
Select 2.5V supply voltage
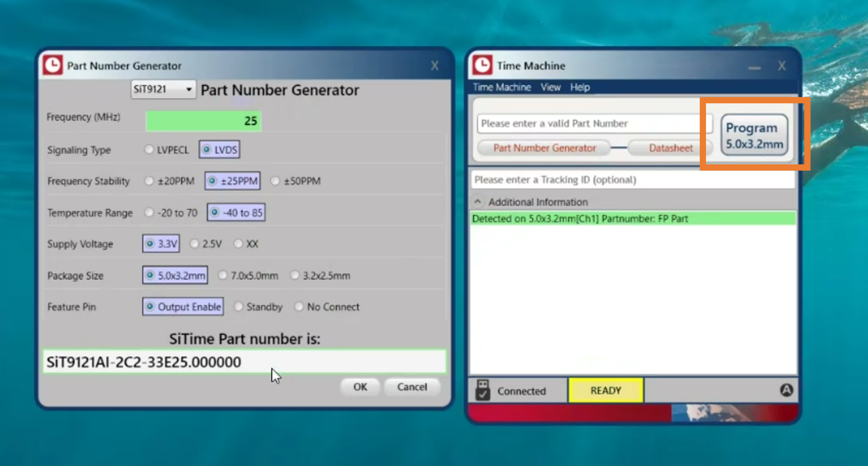(x=205, y=244)
